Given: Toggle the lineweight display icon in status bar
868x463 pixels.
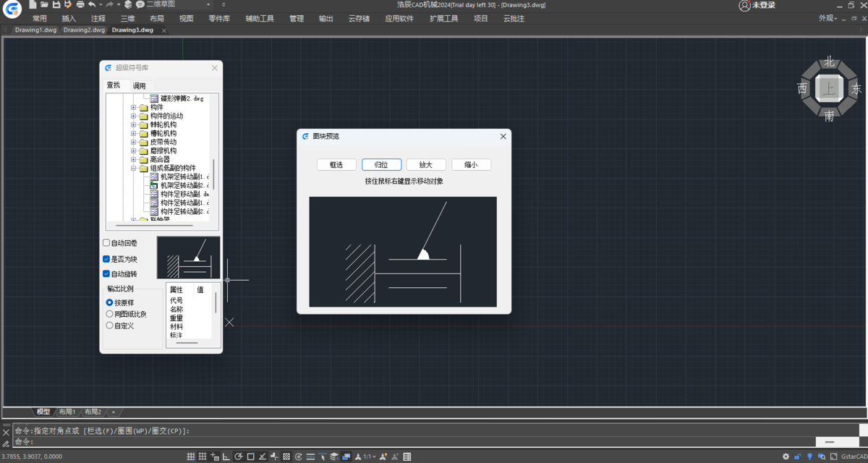Looking at the screenshot, I should (x=310, y=456).
